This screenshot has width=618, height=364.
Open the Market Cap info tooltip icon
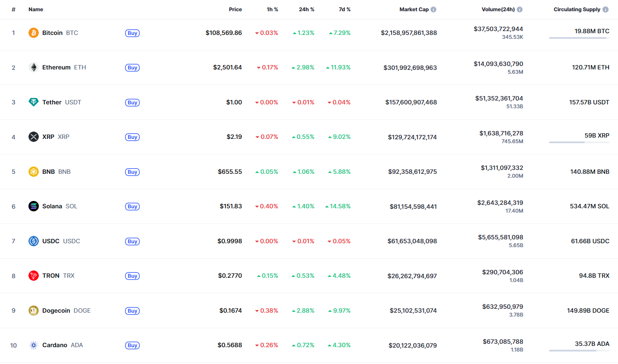coord(433,9)
